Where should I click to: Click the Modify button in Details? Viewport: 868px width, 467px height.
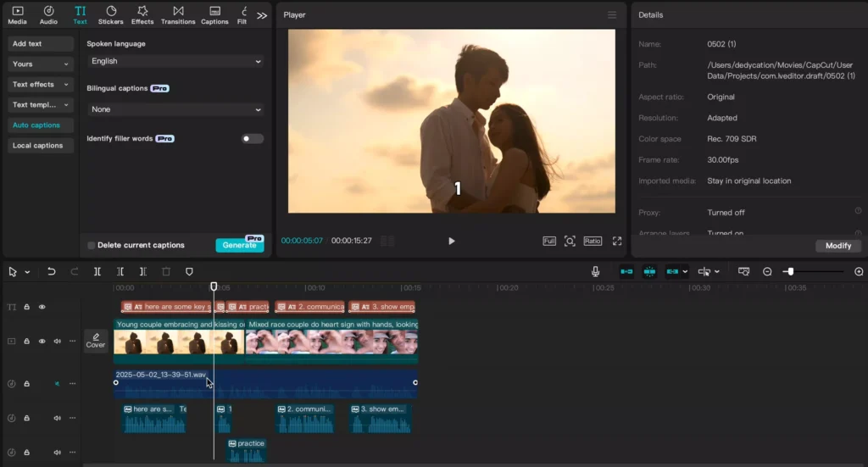838,246
